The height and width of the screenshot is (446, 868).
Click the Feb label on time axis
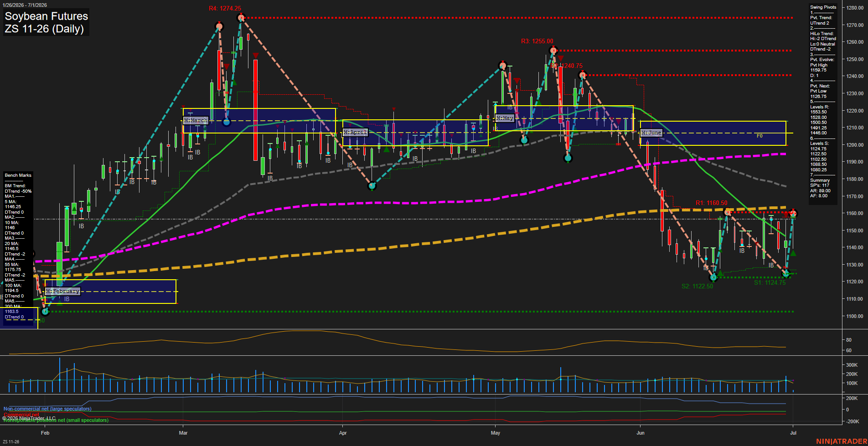point(45,433)
